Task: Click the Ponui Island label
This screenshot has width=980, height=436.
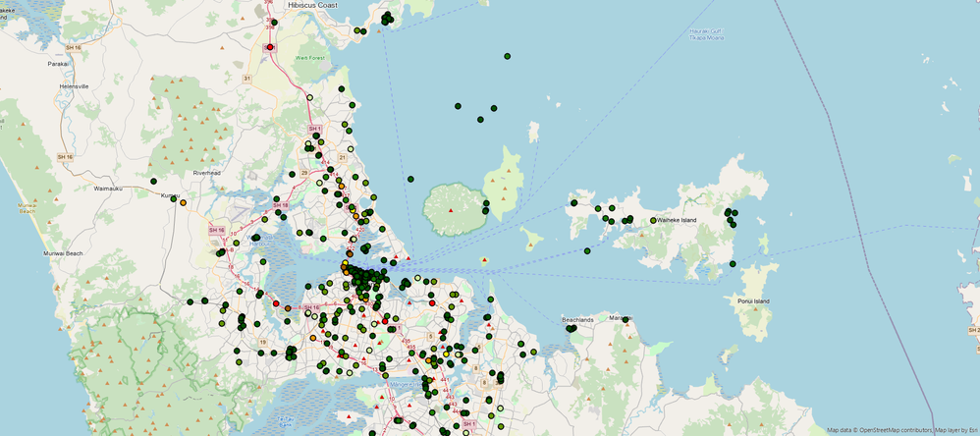Action: click(754, 301)
